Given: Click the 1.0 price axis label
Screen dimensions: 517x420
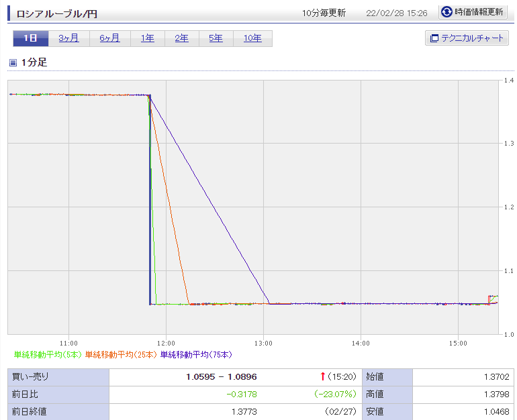Looking at the screenshot, I should (509, 334).
